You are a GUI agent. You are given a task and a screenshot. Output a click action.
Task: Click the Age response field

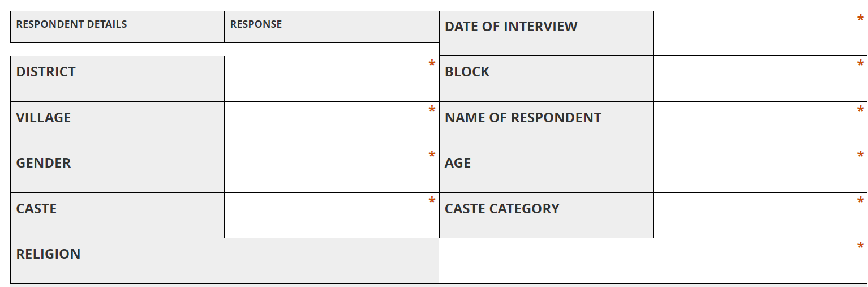click(x=759, y=170)
